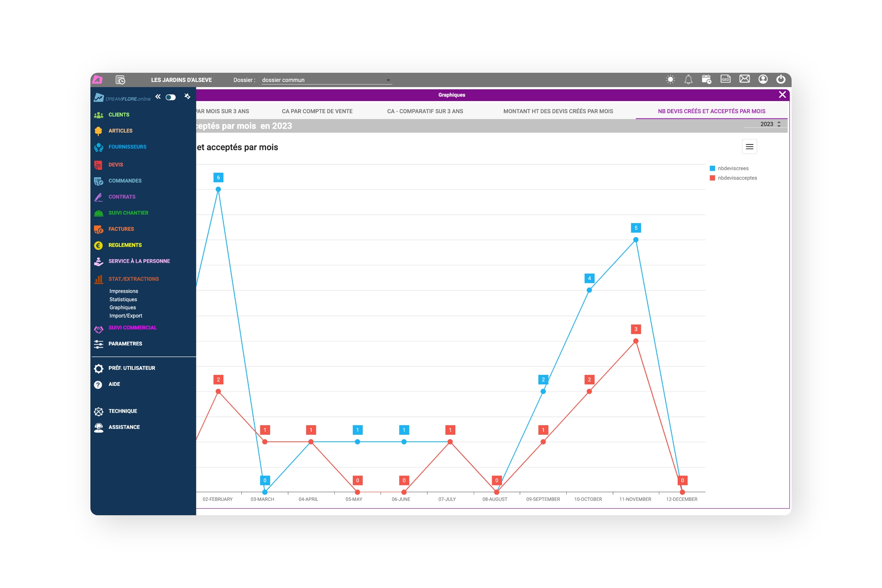Image resolution: width=882 pixels, height=588 pixels.
Task: Collapse the sidebar with double chevron
Action: [158, 97]
